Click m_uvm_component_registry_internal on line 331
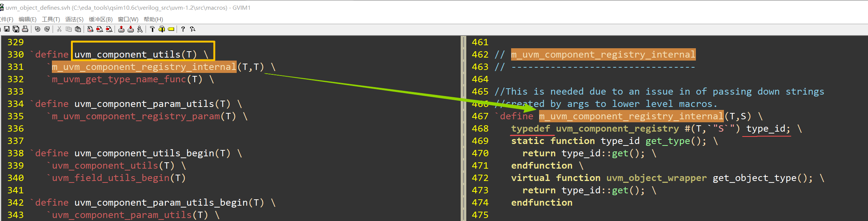This screenshot has width=868, height=221. (144, 67)
